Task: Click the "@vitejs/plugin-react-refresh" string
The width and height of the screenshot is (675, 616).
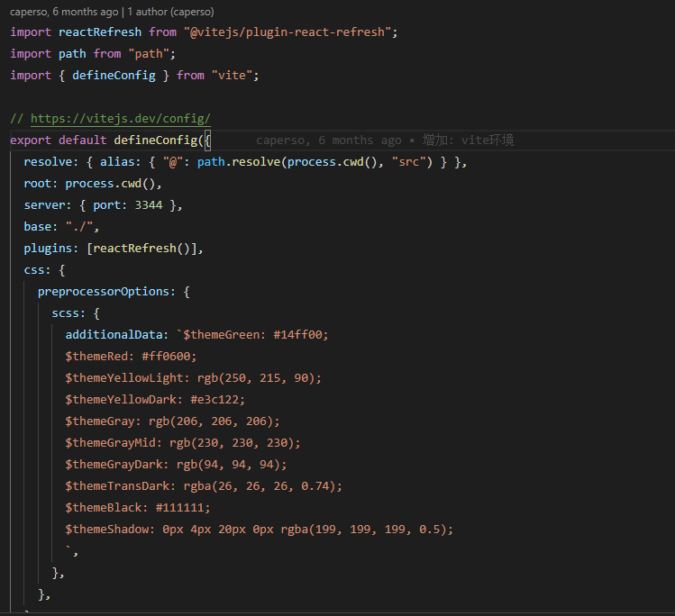Action: pyautogui.click(x=287, y=32)
